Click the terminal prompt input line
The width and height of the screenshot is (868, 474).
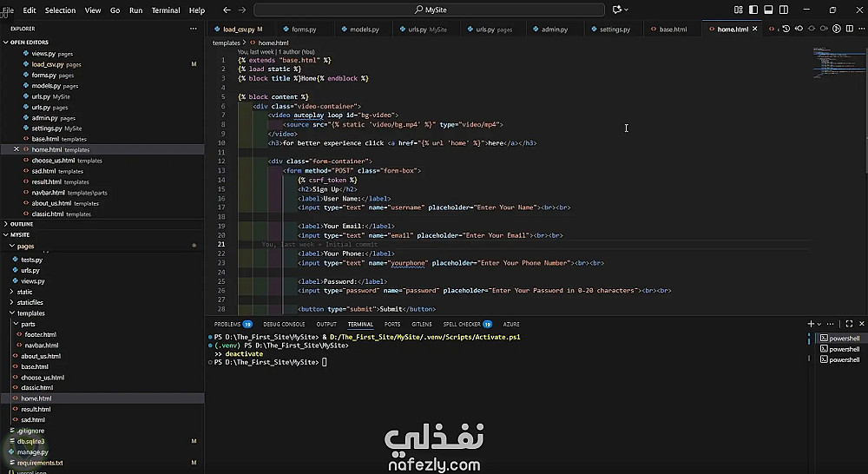point(325,362)
